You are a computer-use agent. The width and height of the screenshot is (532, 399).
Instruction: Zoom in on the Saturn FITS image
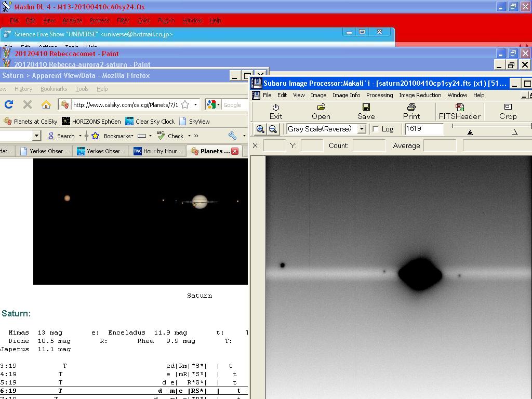[260, 129]
